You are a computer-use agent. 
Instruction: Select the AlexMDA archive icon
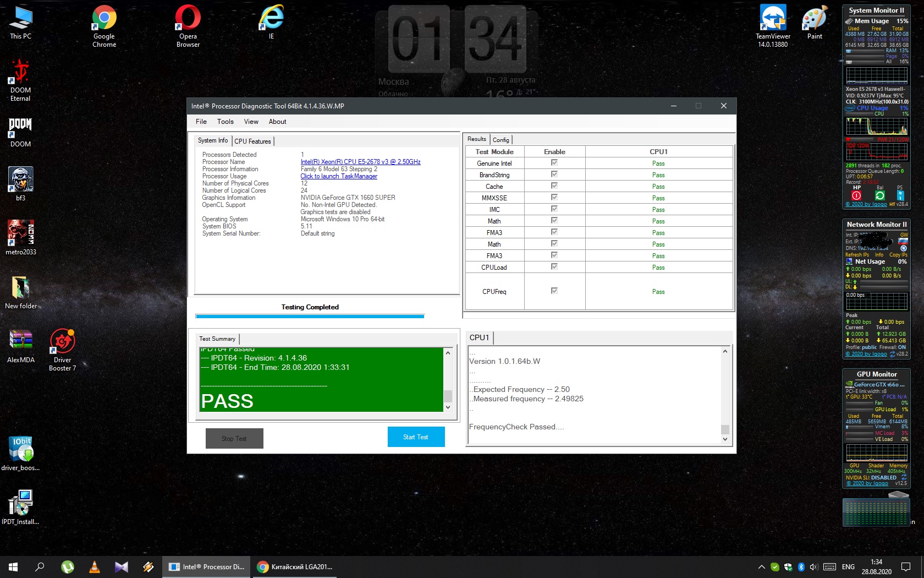(x=20, y=346)
